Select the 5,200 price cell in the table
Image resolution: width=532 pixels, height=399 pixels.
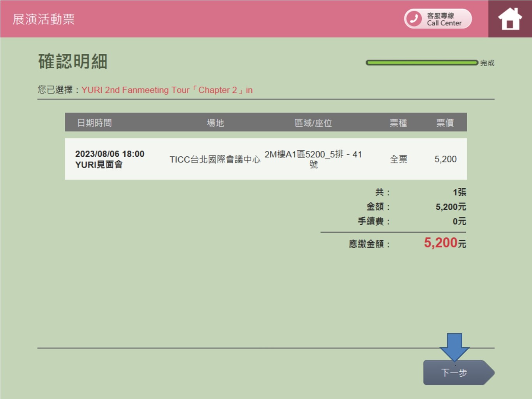click(x=445, y=159)
